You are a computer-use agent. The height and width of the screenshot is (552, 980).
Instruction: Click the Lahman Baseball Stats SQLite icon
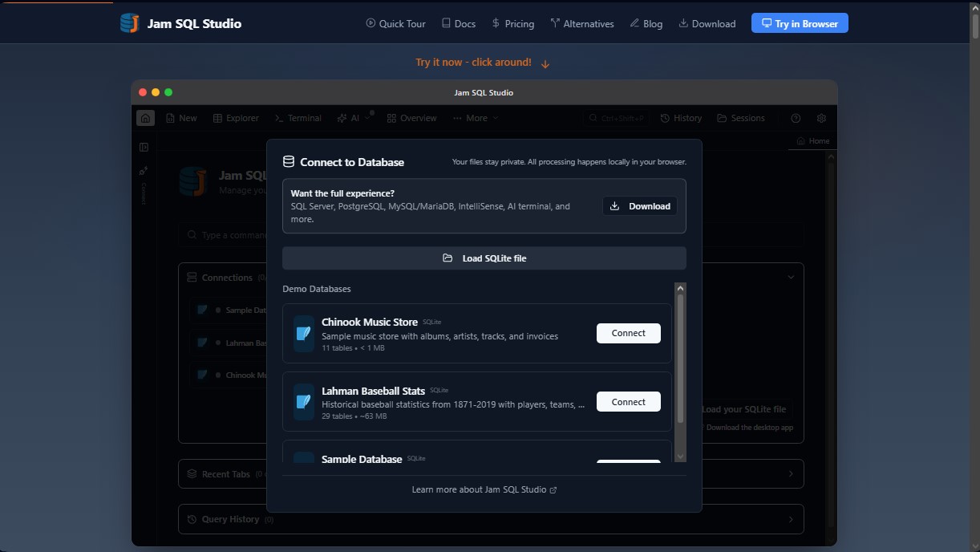click(303, 402)
